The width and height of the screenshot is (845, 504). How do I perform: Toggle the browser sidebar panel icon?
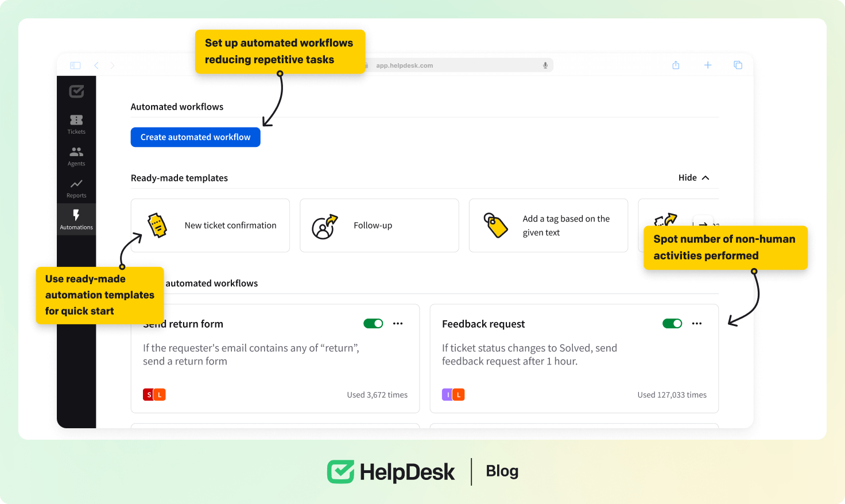(75, 65)
